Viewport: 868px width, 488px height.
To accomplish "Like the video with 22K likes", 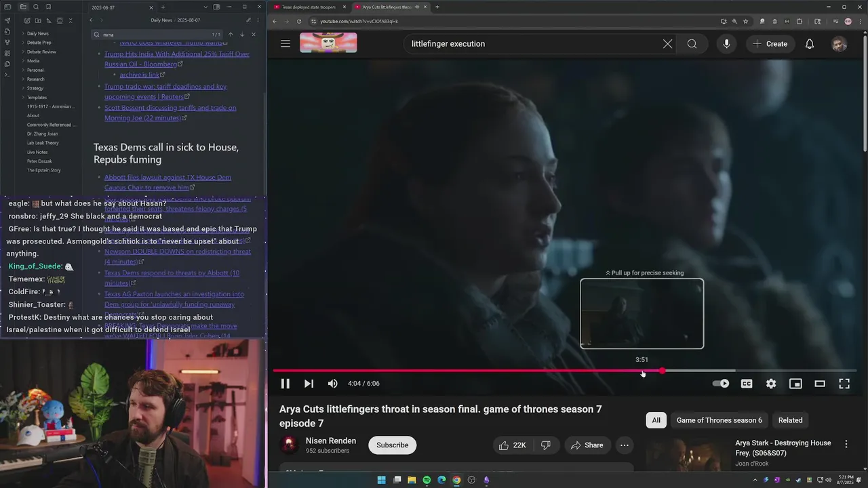I will pyautogui.click(x=512, y=445).
